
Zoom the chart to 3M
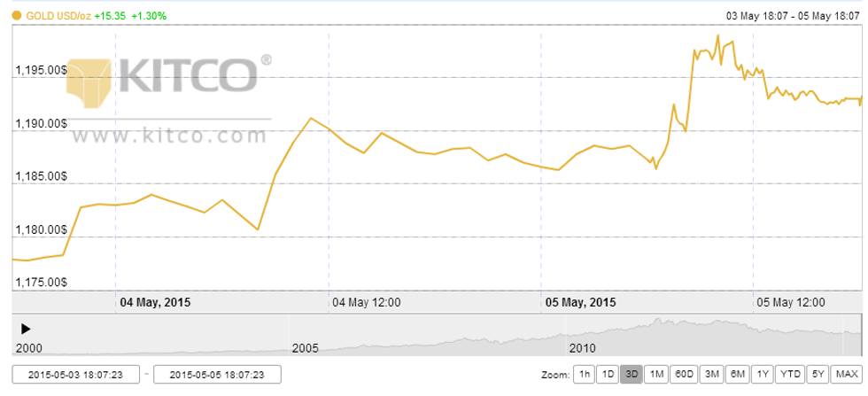coord(711,375)
